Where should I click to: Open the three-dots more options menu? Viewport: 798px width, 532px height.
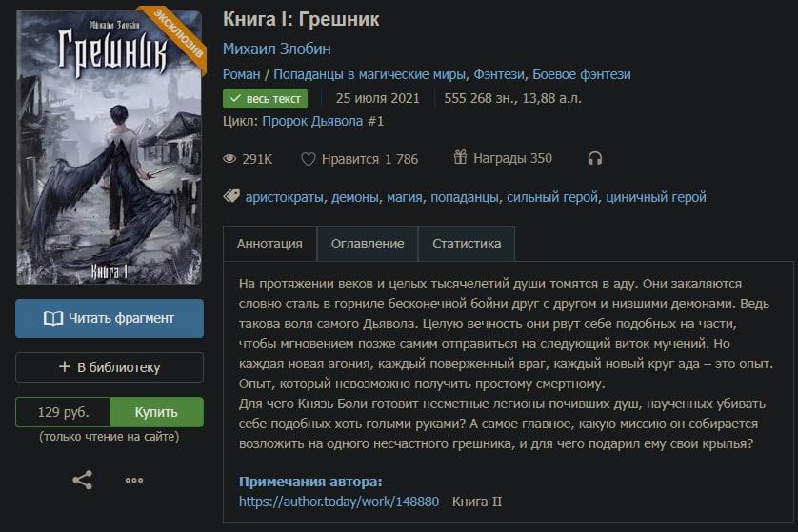click(x=134, y=480)
